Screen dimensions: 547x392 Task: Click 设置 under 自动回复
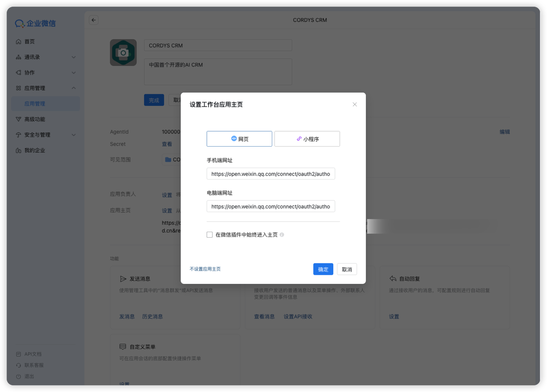[x=394, y=317]
